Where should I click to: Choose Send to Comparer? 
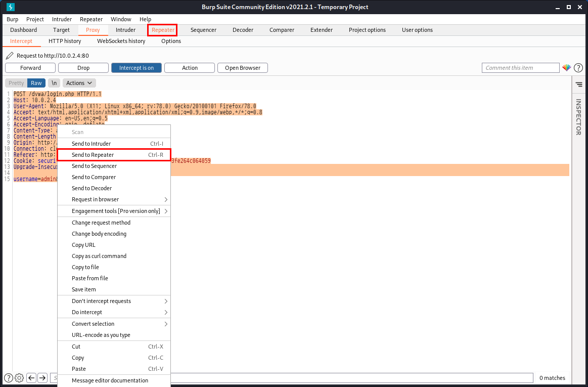[114, 177]
